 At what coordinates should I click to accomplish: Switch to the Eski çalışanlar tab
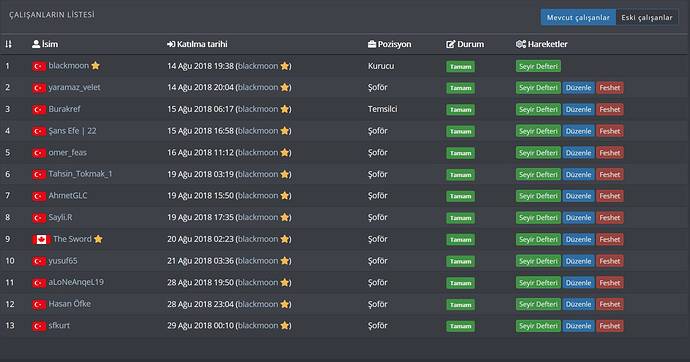click(647, 18)
